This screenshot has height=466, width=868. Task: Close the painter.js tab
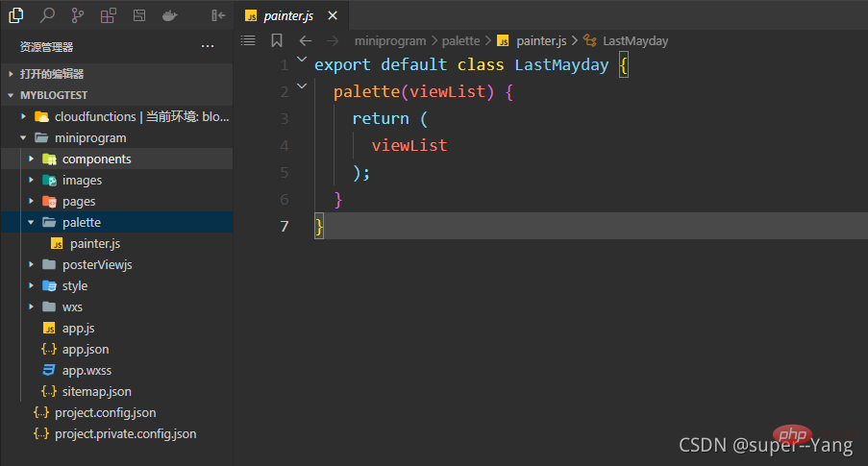click(x=333, y=16)
